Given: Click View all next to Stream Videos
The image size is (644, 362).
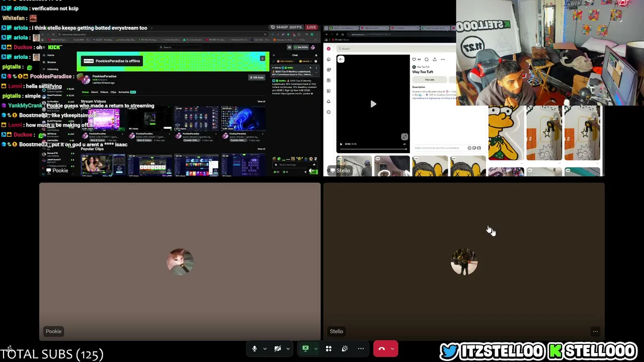Looking at the screenshot, I should tap(261, 102).
